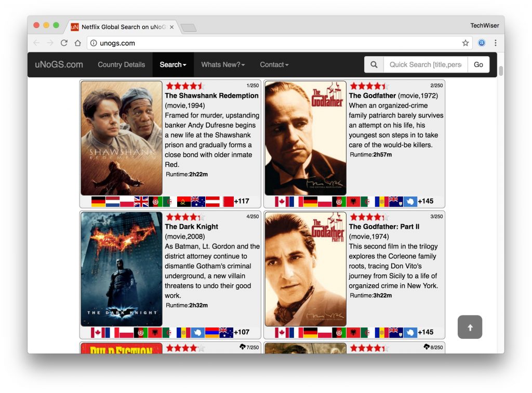Expand the Contact dropdown menu
532x393 pixels.
click(274, 64)
